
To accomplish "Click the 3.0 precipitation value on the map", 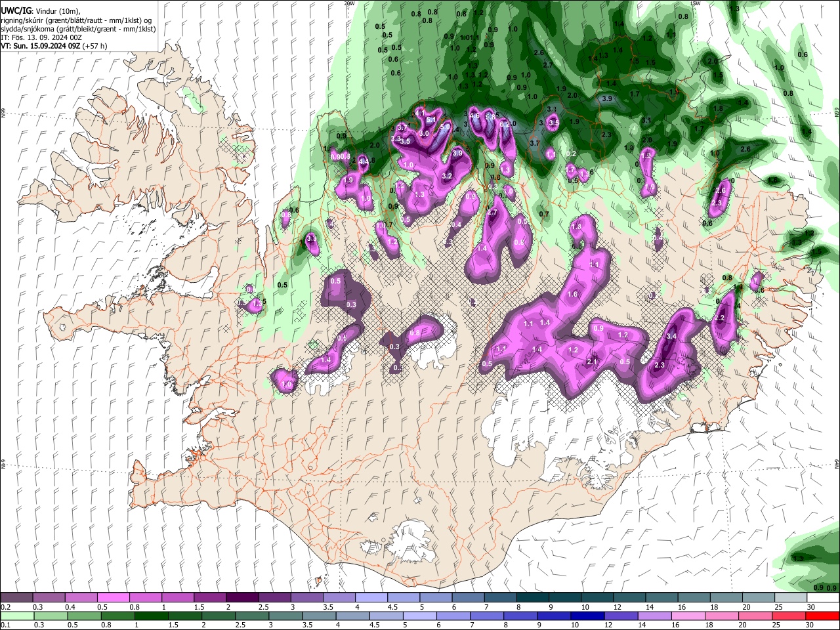I will click(424, 133).
